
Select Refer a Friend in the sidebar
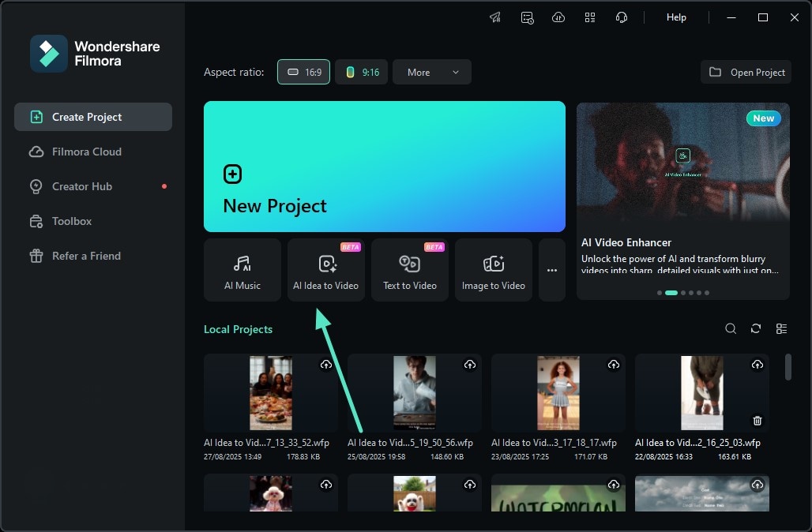(x=93, y=256)
